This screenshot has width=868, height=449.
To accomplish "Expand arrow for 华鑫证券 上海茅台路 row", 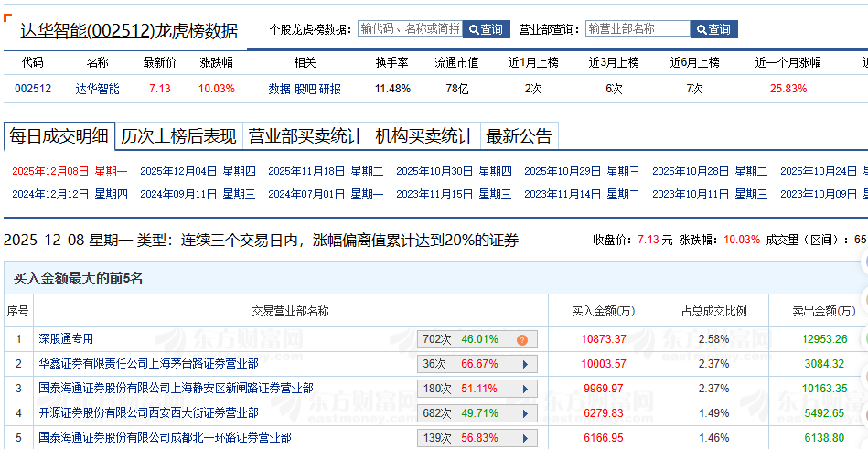I will click(x=525, y=364).
